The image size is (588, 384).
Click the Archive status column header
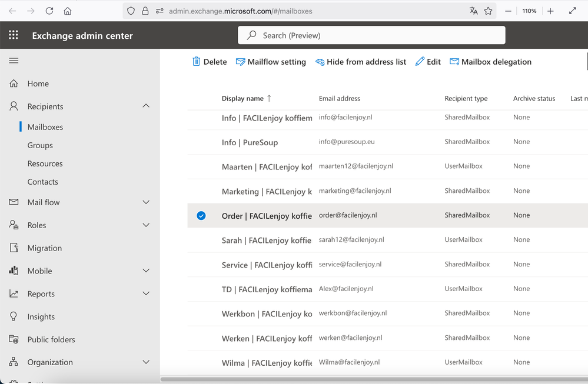[x=534, y=98]
